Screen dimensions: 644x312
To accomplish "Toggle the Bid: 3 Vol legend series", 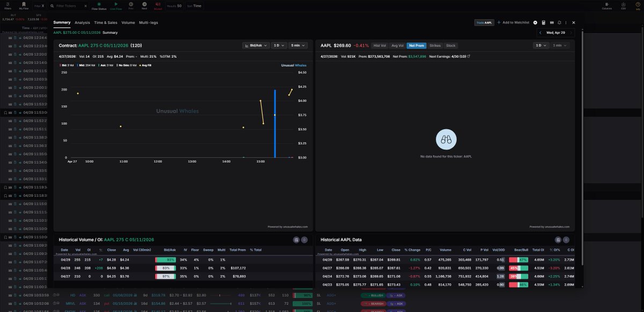I will click(67, 65).
